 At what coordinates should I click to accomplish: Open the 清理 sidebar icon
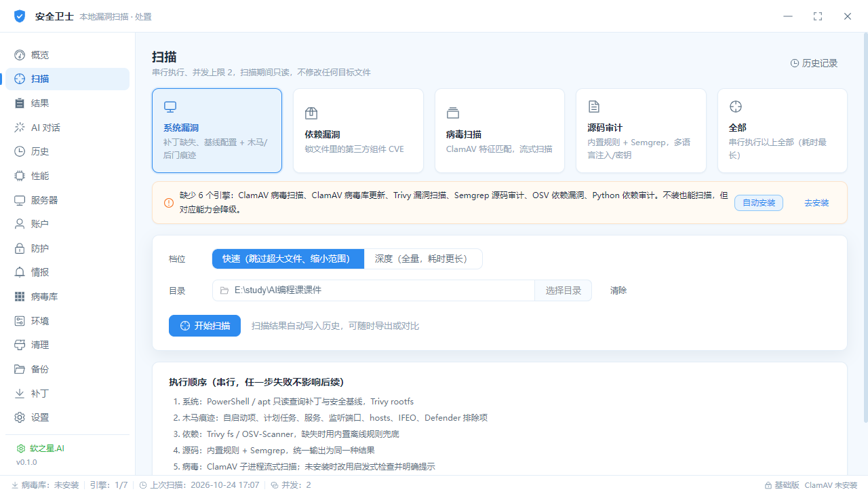(x=20, y=345)
